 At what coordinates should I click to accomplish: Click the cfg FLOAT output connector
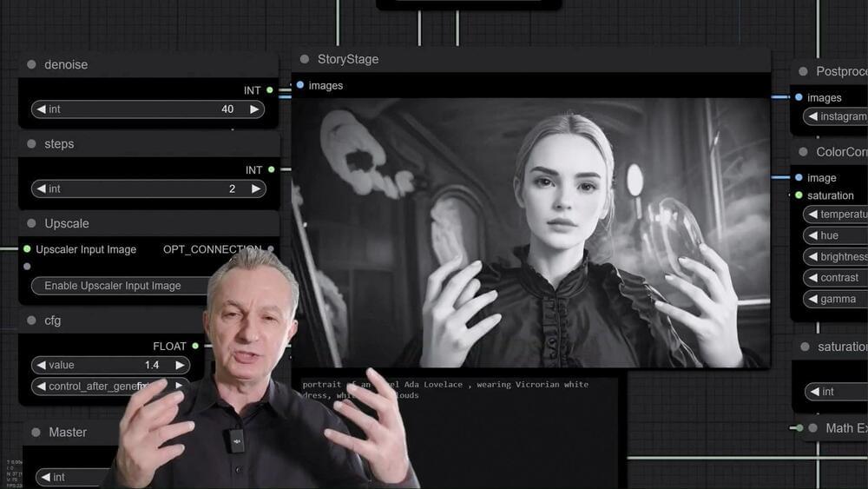(195, 346)
